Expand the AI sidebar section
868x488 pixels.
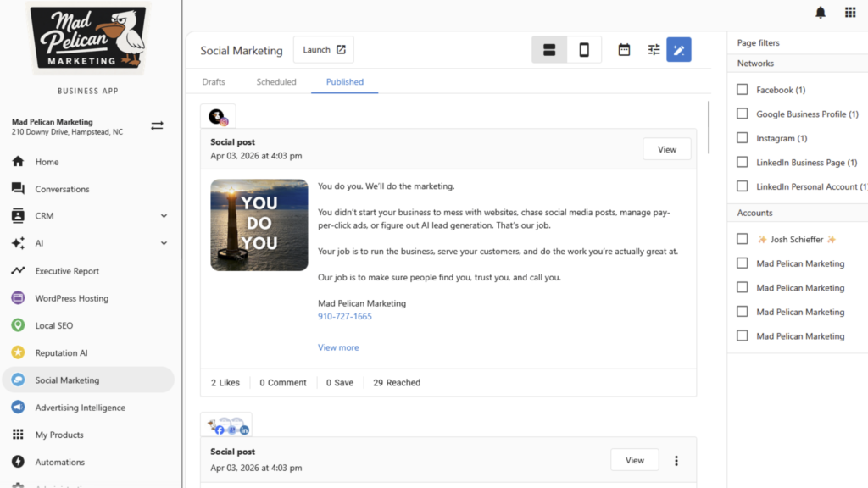click(163, 243)
